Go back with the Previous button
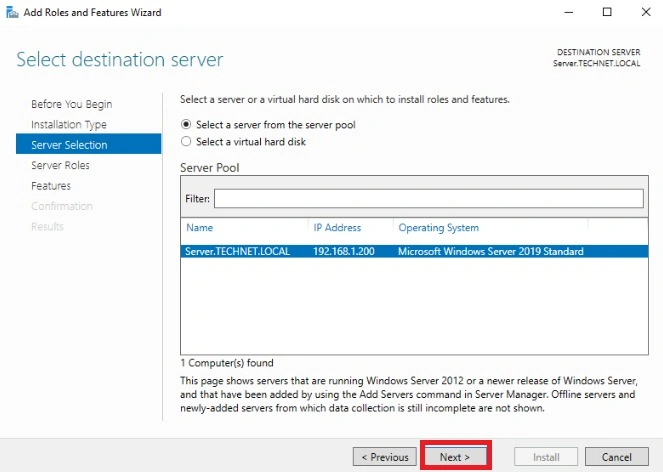The image size is (663, 472). point(385,457)
